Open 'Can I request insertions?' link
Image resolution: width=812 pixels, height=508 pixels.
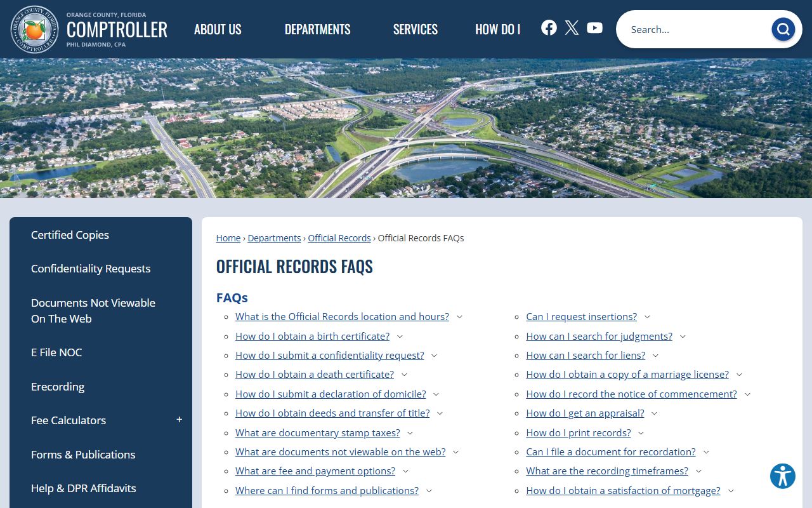click(x=581, y=317)
